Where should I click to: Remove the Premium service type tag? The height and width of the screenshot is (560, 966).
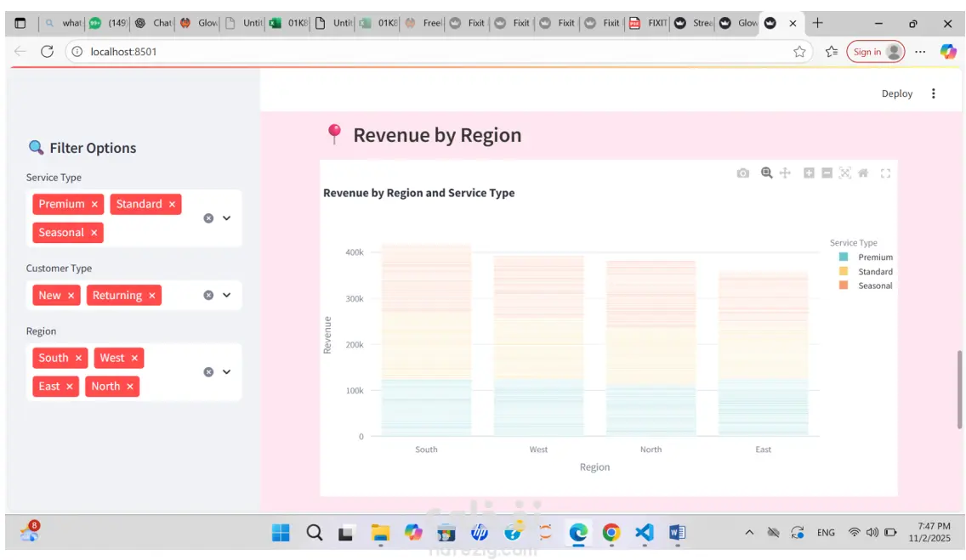coord(94,204)
